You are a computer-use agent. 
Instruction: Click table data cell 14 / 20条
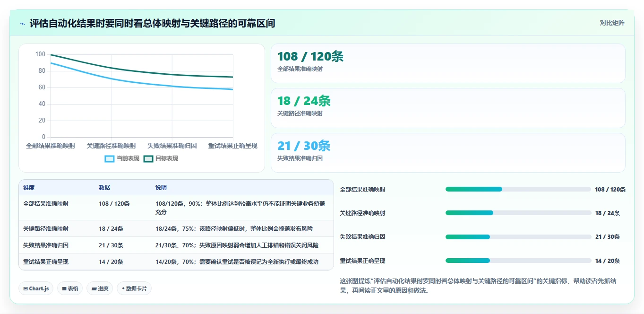111,262
